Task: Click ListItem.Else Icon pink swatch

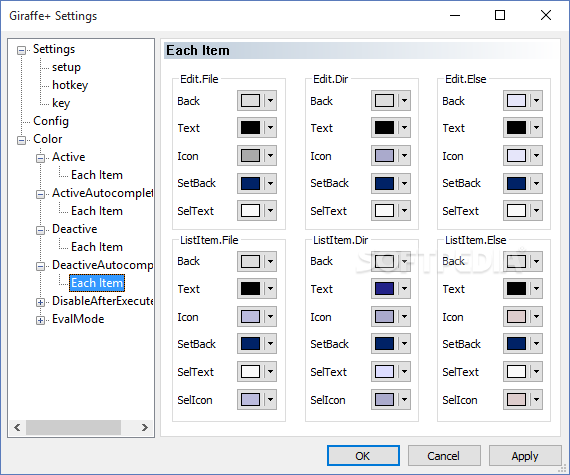Action: [516, 317]
